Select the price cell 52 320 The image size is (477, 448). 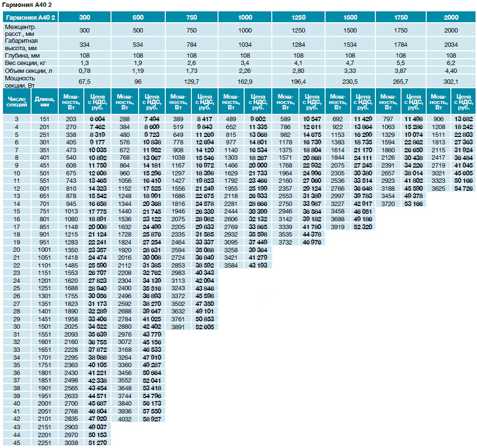pos(363,227)
